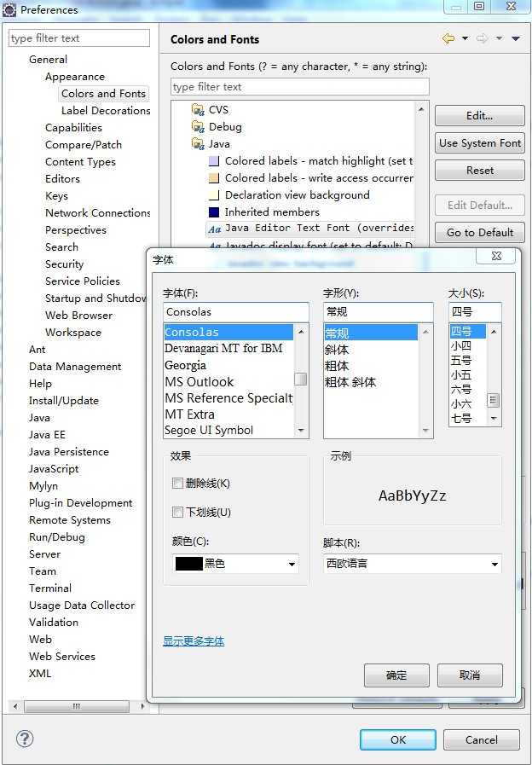Click the Cancel button in Preferences
The width and height of the screenshot is (532, 765).
482,739
